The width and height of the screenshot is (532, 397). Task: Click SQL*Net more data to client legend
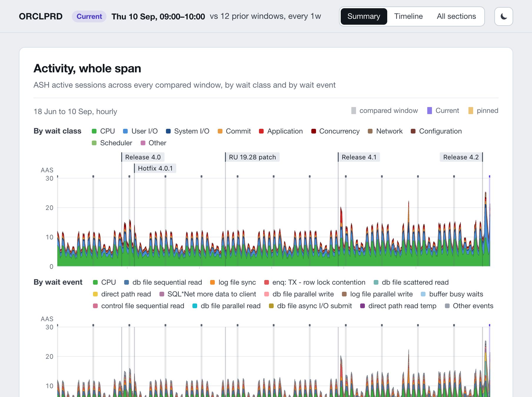point(207,294)
